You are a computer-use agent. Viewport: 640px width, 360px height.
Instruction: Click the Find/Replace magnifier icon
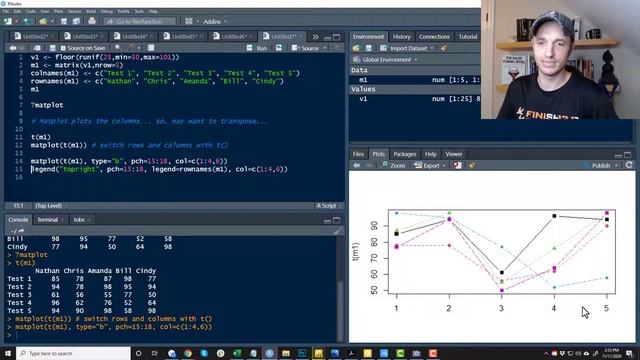(x=118, y=48)
